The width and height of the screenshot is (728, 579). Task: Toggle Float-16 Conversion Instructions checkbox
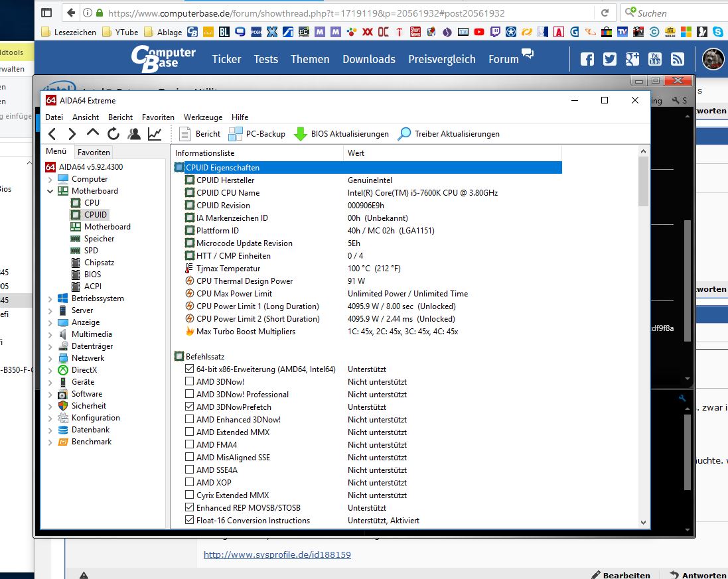coord(189,519)
